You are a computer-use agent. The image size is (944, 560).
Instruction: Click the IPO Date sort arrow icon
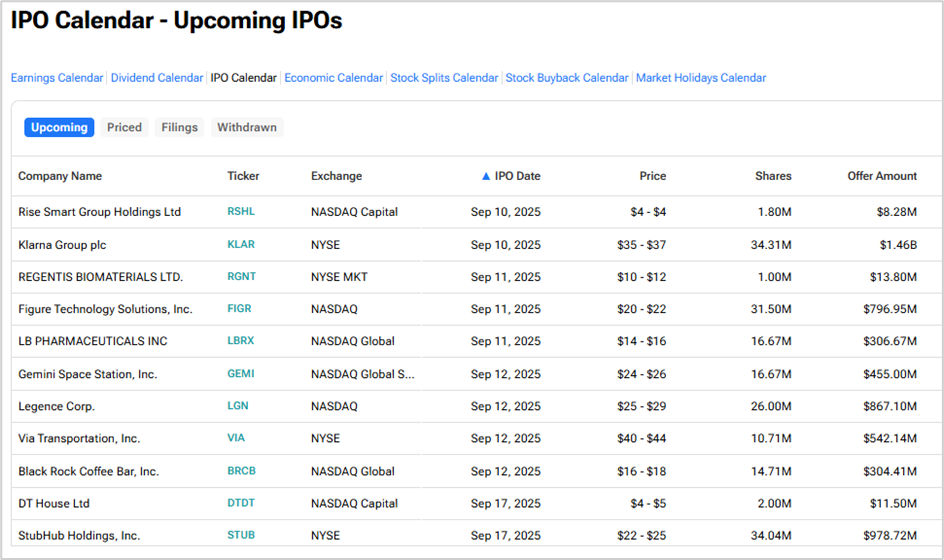(486, 176)
